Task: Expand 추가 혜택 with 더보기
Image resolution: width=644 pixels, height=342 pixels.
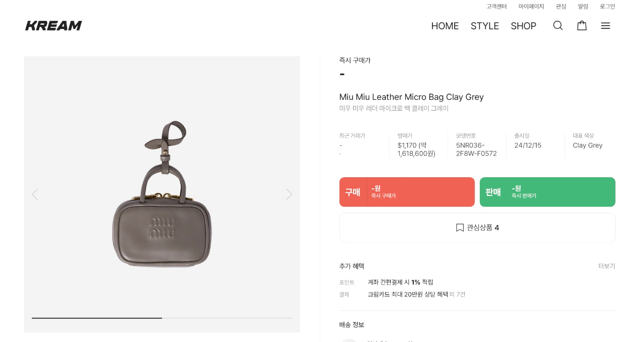Action: click(x=606, y=266)
